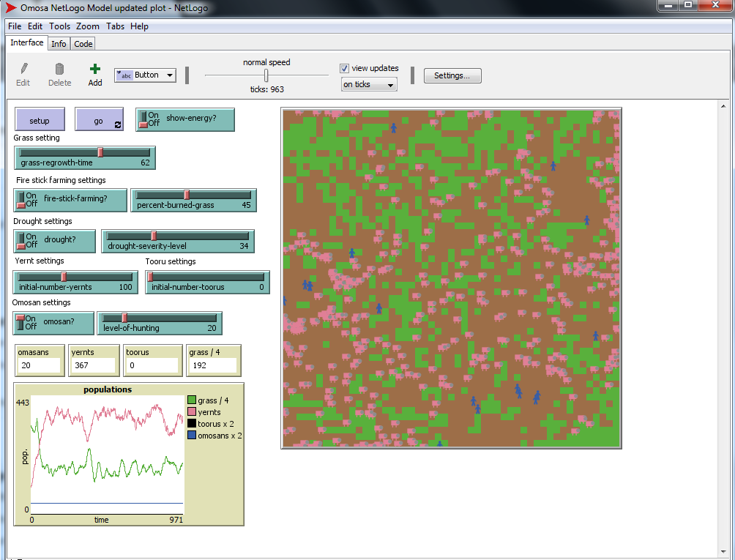Click the omasans monitor value 20
Image resolution: width=735 pixels, height=560 pixels.
tap(39, 365)
